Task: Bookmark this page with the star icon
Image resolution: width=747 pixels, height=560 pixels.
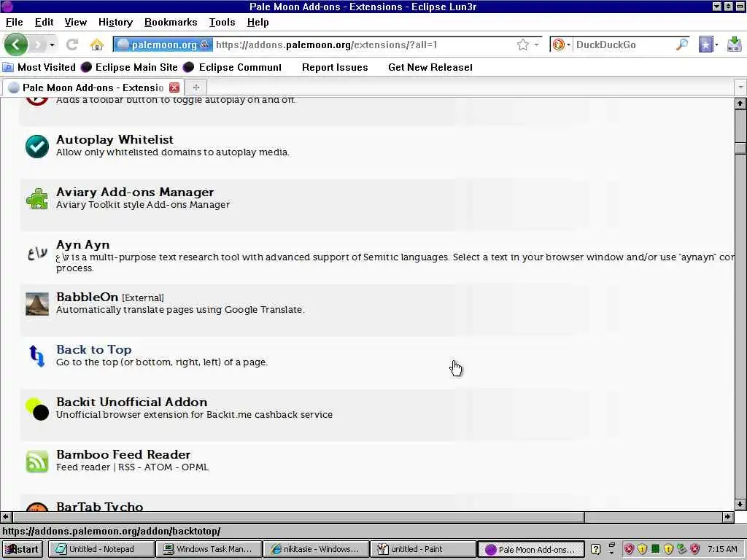Action: tap(522, 44)
